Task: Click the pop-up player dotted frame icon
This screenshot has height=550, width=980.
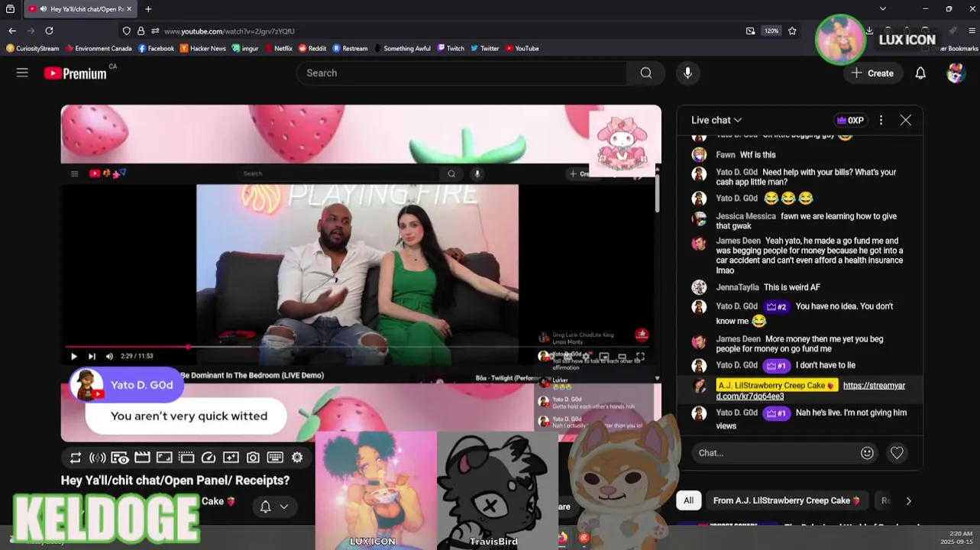Action: 186,458
